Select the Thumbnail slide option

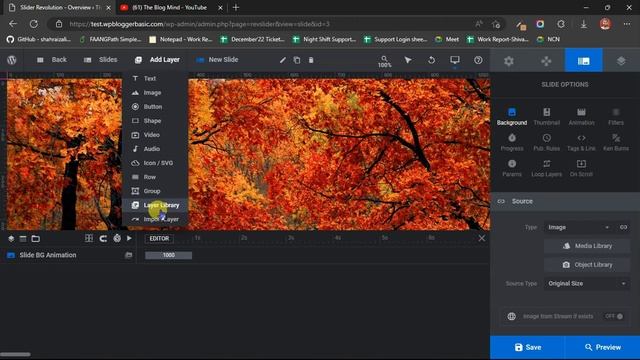[547, 117]
